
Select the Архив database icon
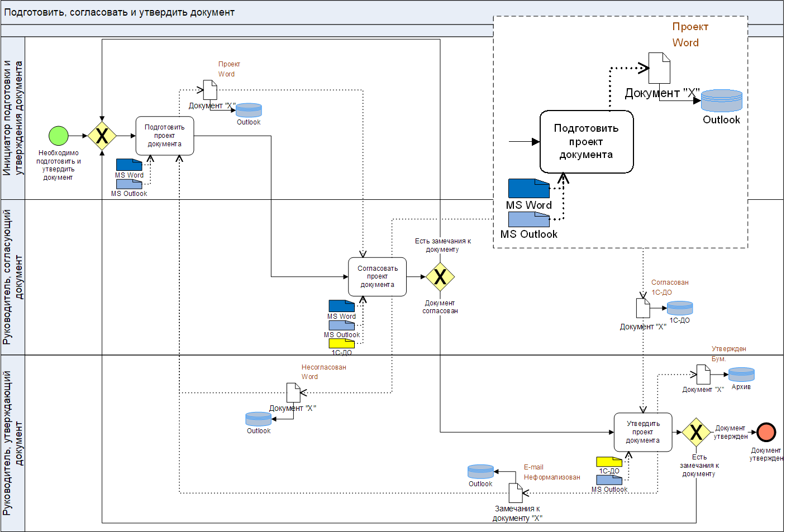[741, 375]
